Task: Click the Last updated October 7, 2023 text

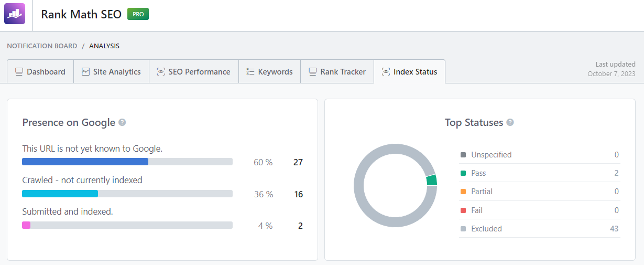Action: (x=612, y=69)
